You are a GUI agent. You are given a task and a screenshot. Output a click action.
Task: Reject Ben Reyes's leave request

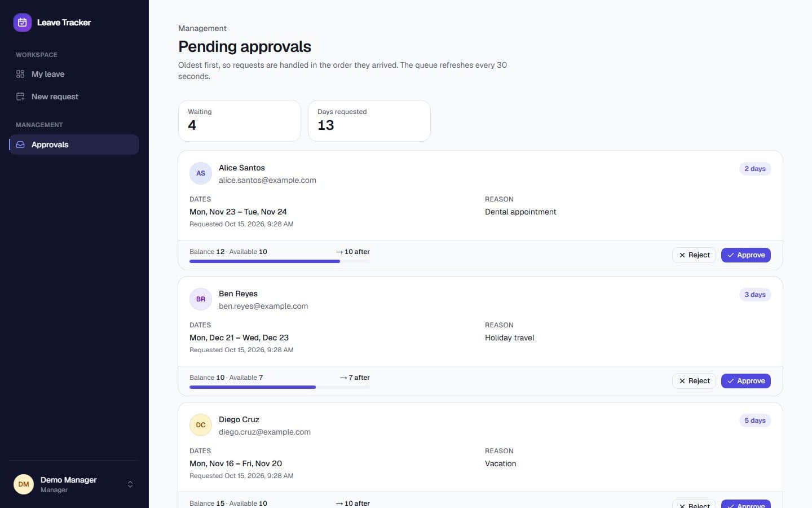694,381
